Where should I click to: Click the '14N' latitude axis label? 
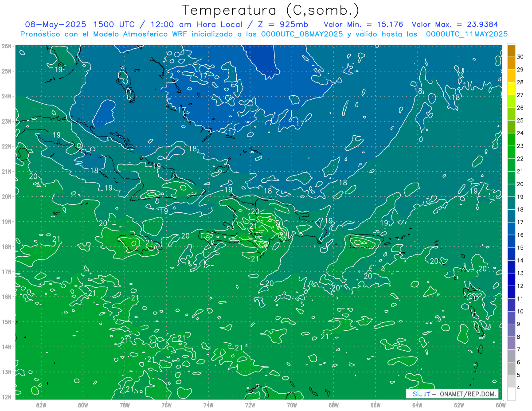[7, 347]
